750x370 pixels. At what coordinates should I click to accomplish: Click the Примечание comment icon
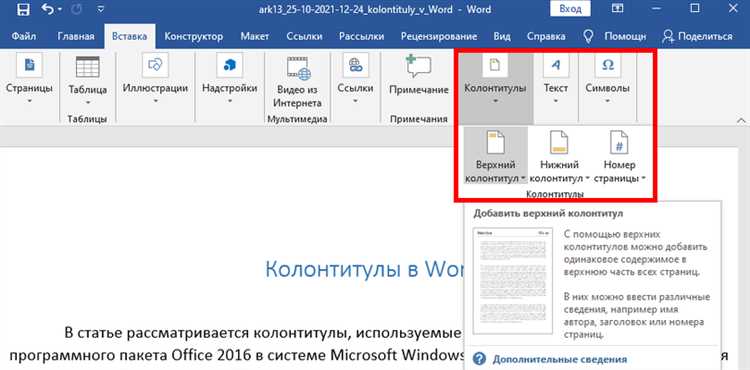[x=419, y=66]
